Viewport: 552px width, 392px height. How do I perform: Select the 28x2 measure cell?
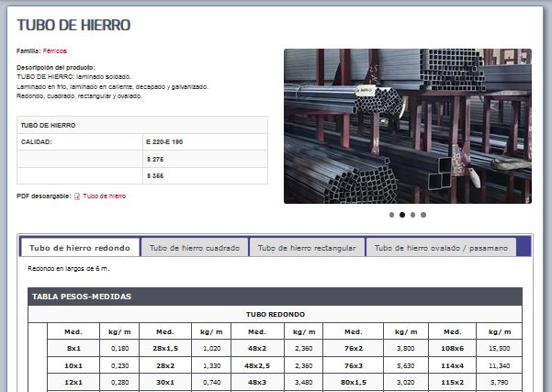[x=165, y=365]
